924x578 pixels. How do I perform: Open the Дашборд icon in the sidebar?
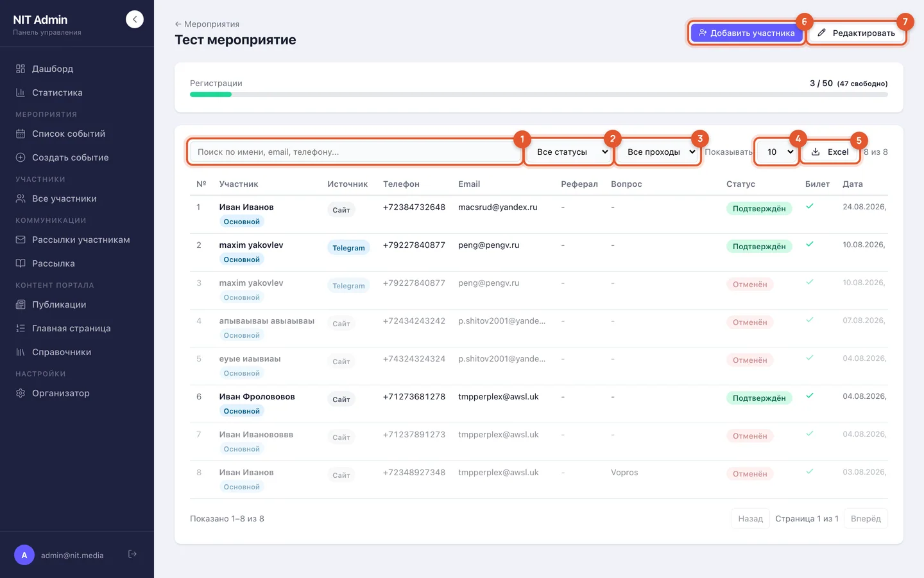point(21,69)
